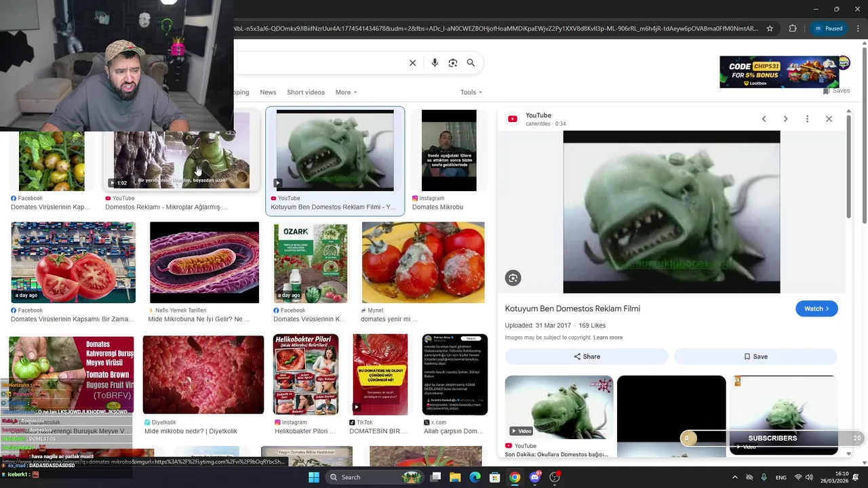Open Discord from taskbar

535,477
